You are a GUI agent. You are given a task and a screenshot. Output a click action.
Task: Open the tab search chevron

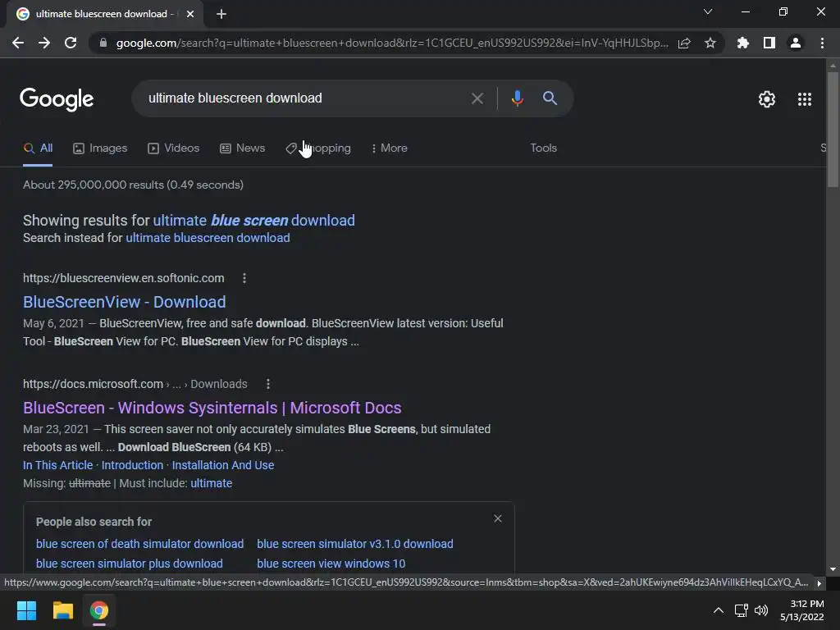tap(708, 11)
